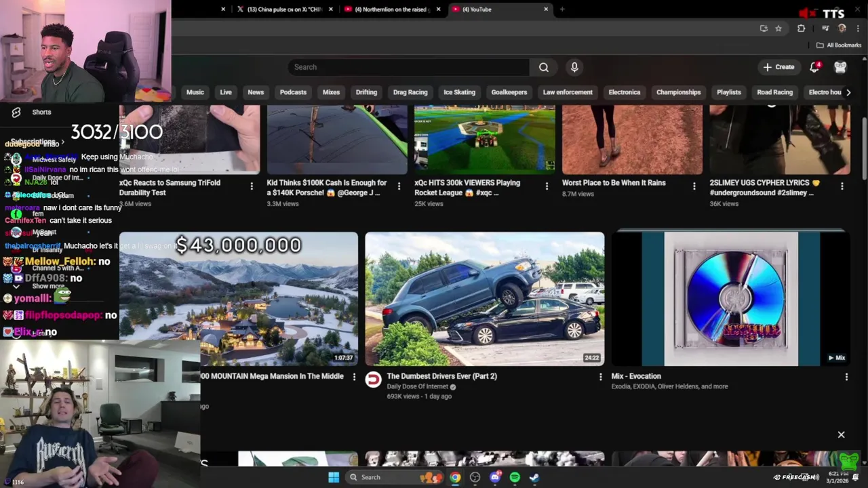868x488 pixels.
Task: Click the install app icon in address bar
Action: 764,28
